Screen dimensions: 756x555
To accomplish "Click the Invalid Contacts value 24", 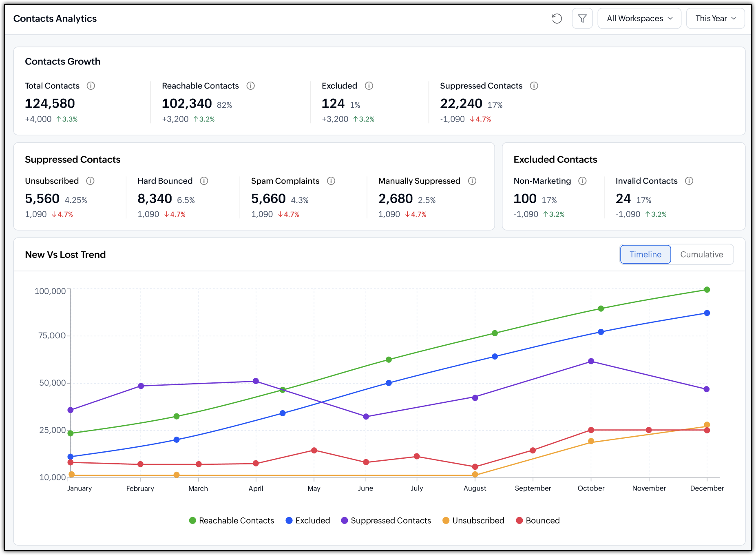I will [x=623, y=199].
